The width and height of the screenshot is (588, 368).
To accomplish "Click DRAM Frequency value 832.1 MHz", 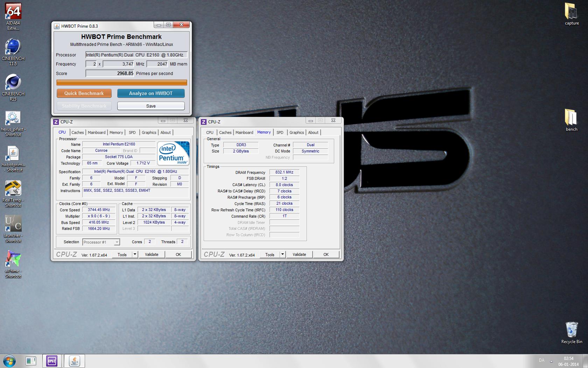I will (284, 172).
